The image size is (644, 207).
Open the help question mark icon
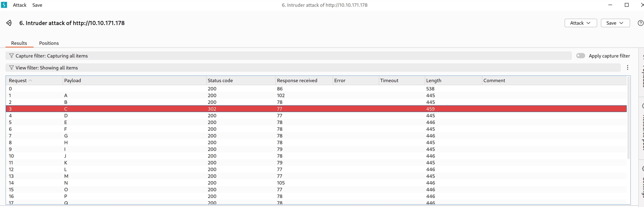coord(640,23)
